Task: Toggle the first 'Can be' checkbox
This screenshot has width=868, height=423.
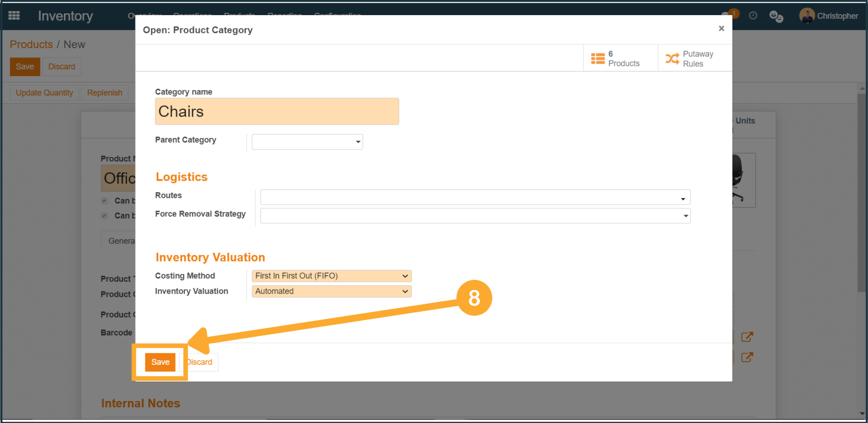Action: coord(105,200)
